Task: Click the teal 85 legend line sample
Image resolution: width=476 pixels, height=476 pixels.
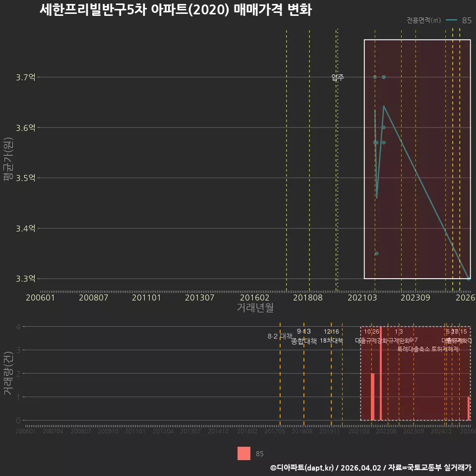Action: pos(451,20)
